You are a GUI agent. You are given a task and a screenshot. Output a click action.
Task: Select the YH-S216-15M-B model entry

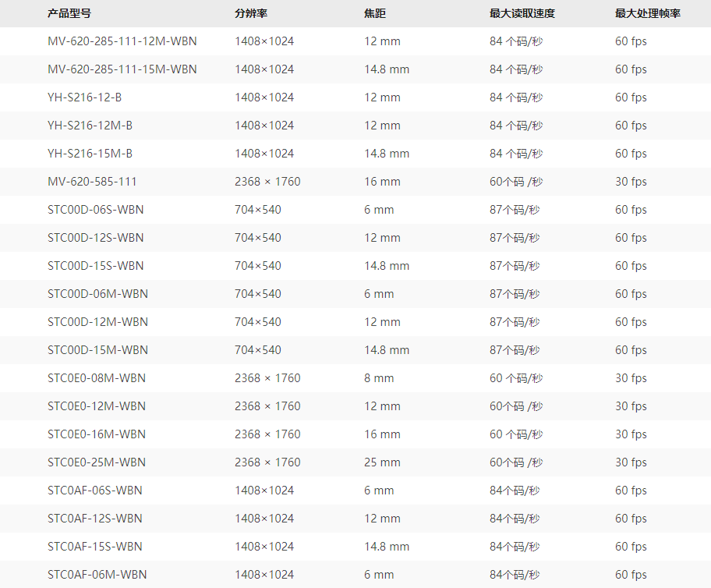tap(90, 154)
